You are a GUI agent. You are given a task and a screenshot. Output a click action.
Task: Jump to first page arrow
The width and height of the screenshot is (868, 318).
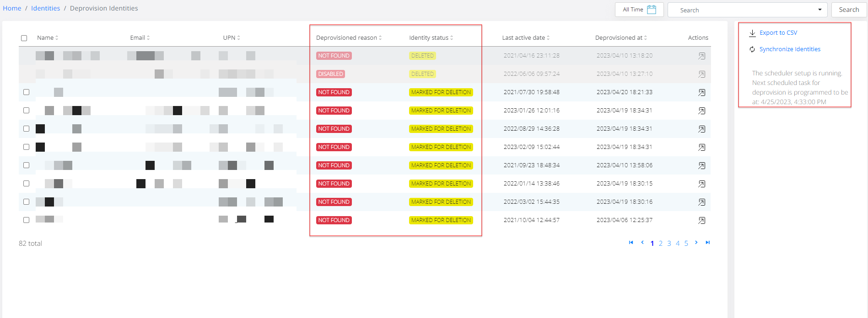(x=631, y=243)
